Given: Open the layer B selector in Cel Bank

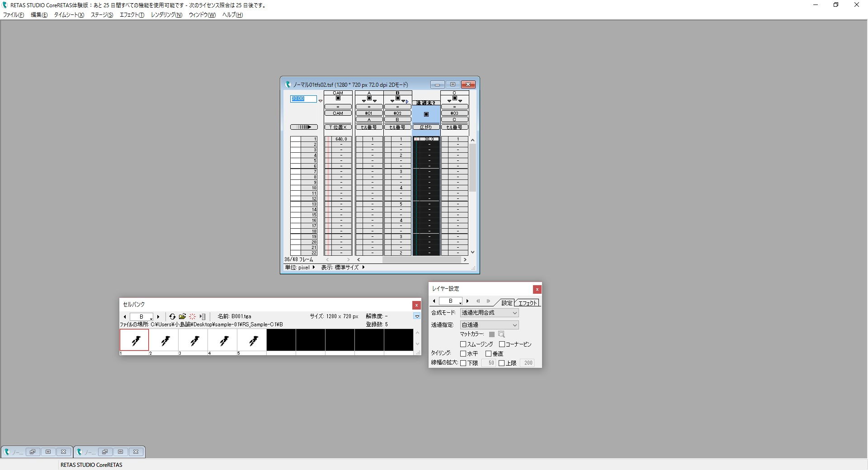Looking at the screenshot, I should pos(142,317).
